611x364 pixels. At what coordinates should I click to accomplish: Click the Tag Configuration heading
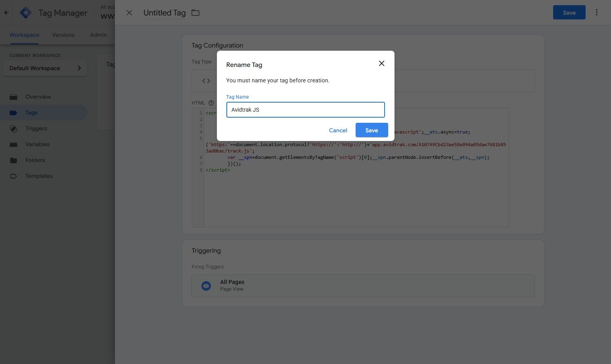tap(217, 46)
